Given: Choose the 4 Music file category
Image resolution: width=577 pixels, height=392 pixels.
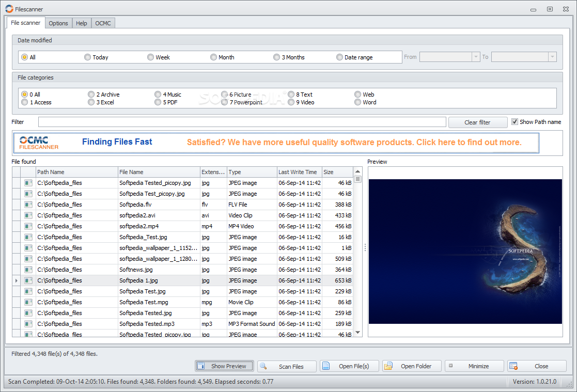Looking at the screenshot, I should pyautogui.click(x=168, y=94).
